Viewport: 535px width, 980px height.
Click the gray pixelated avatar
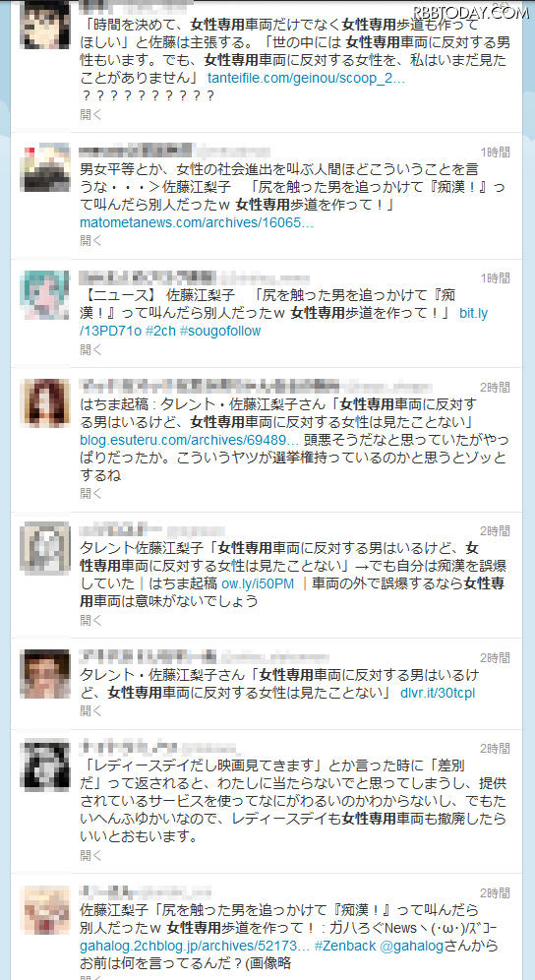(x=45, y=547)
